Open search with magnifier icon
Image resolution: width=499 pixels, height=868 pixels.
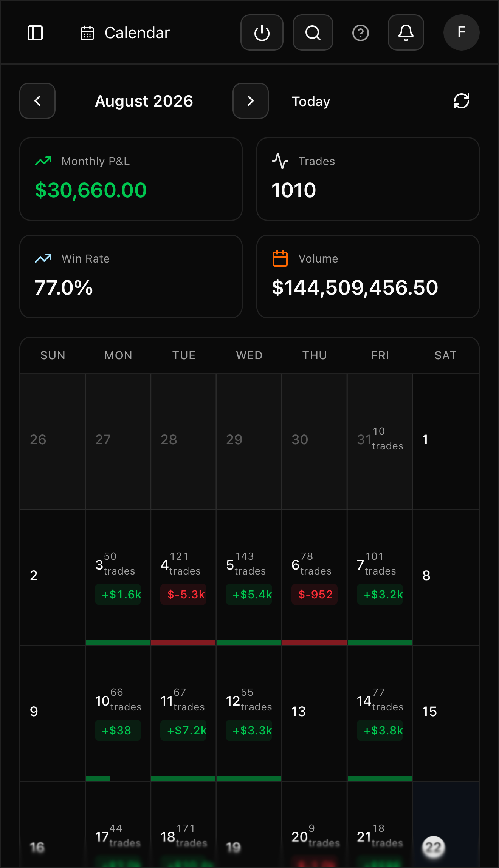pos(313,32)
